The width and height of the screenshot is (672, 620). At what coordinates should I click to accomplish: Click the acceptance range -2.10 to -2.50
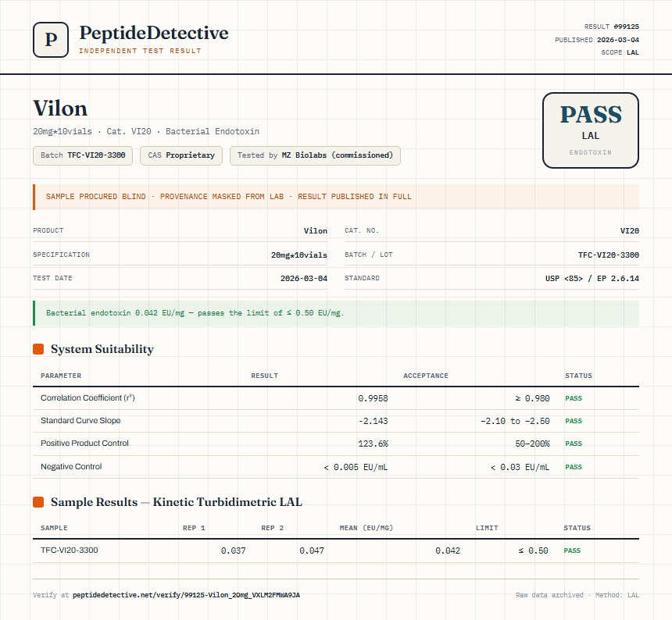point(515,421)
